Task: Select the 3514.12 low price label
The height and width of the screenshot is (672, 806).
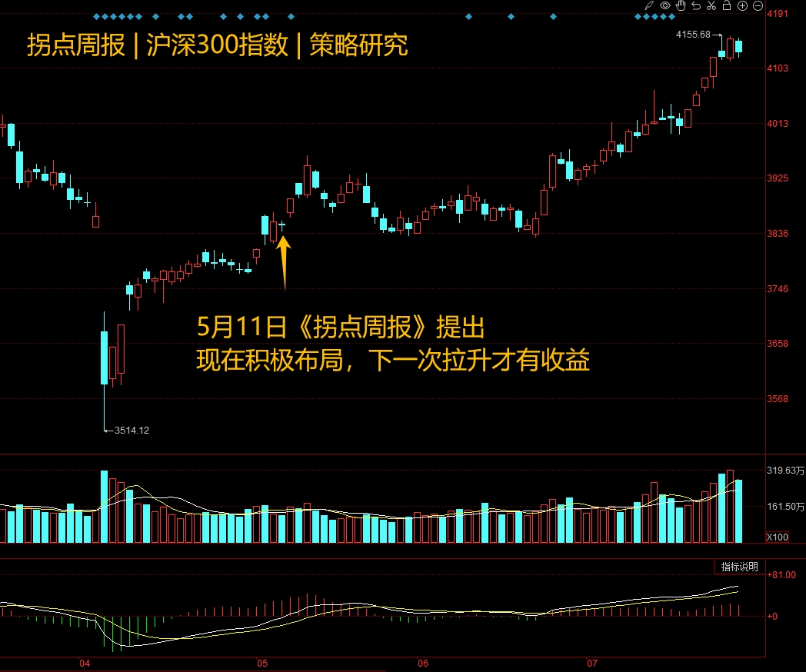Action: pos(132,430)
